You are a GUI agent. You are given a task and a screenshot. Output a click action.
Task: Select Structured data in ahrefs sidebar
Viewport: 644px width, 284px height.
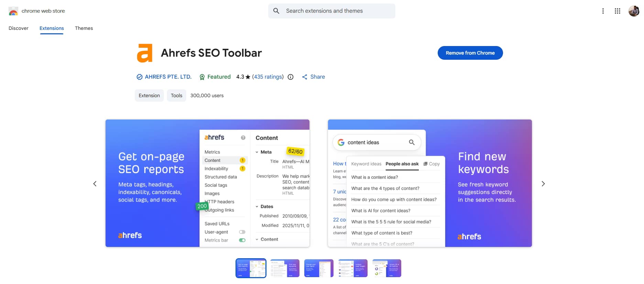[x=221, y=177]
